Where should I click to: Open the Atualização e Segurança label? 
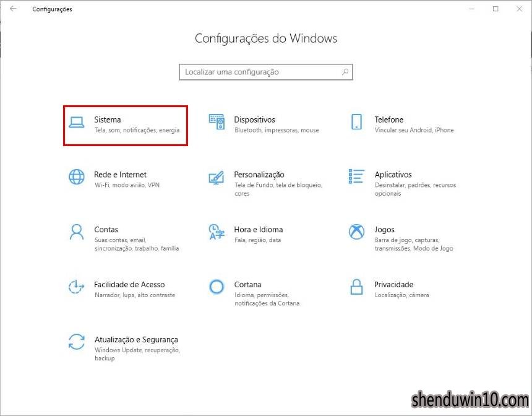coord(136,340)
